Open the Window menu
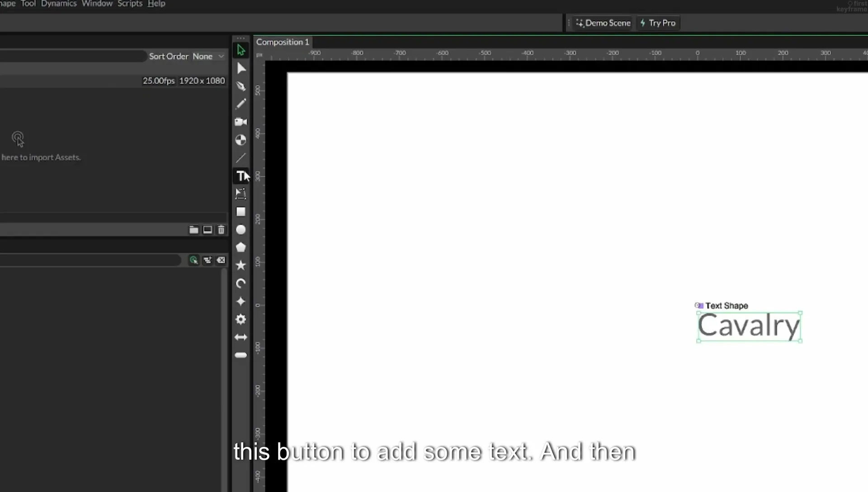Screen dimensions: 868x492 click(x=97, y=4)
